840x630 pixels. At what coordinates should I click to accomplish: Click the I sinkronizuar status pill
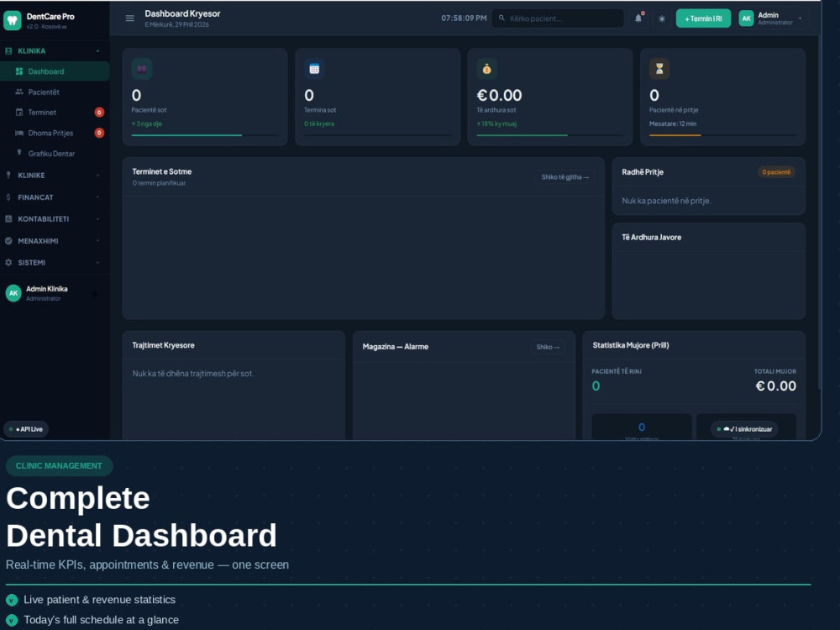click(744, 429)
